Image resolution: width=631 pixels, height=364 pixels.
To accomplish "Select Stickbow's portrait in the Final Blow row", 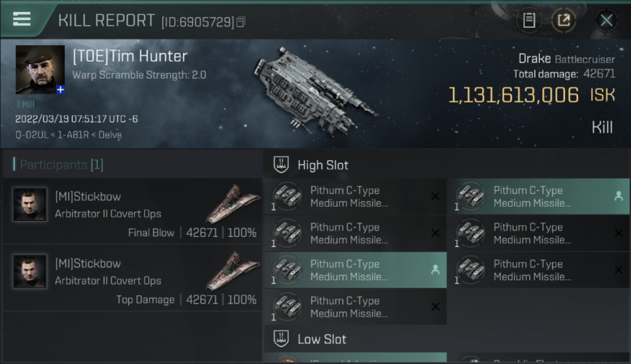I will tap(30, 204).
